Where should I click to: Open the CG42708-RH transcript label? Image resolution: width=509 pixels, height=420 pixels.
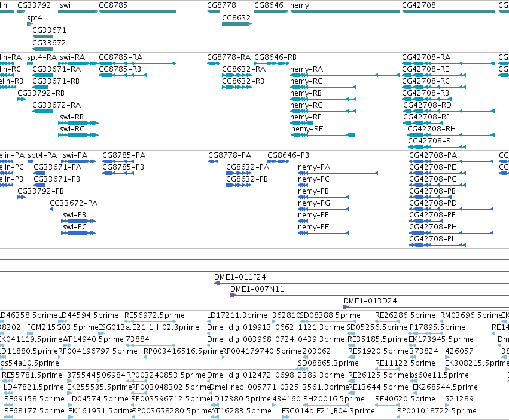(431, 129)
